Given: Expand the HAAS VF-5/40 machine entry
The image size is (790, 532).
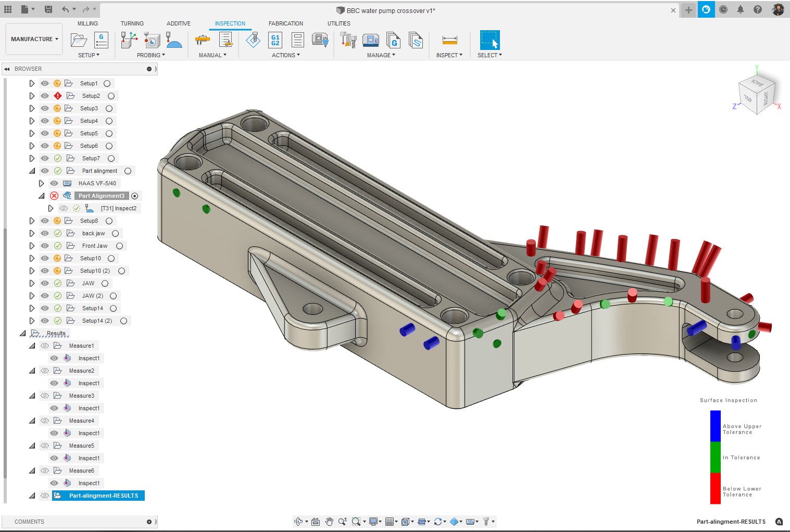Looking at the screenshot, I should coord(41,183).
